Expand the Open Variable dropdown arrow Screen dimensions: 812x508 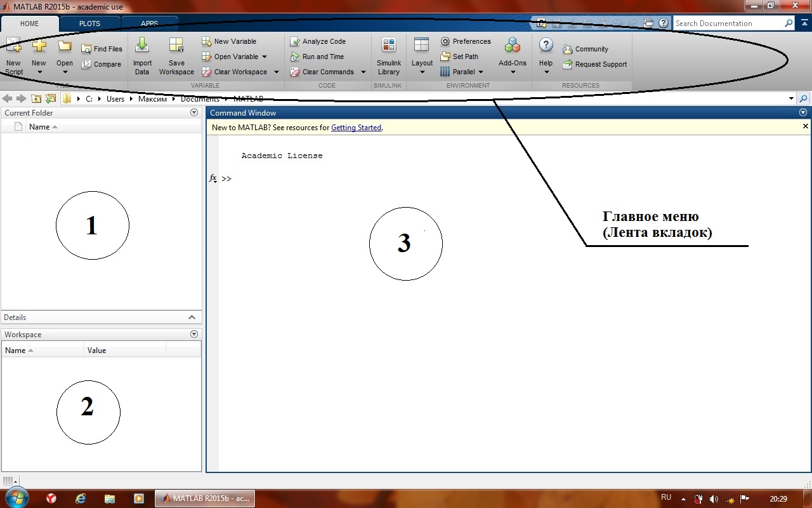coord(265,57)
